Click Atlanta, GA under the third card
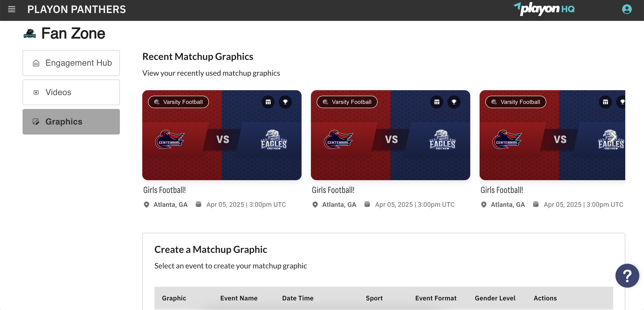The height and width of the screenshot is (310, 644). click(508, 204)
